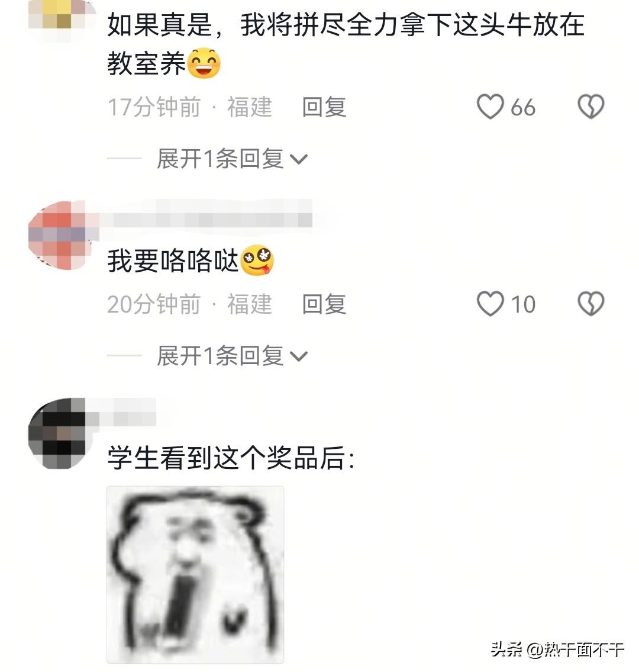
Task: Reply to the 20分钟前 comment via 回复
Action: tap(324, 304)
